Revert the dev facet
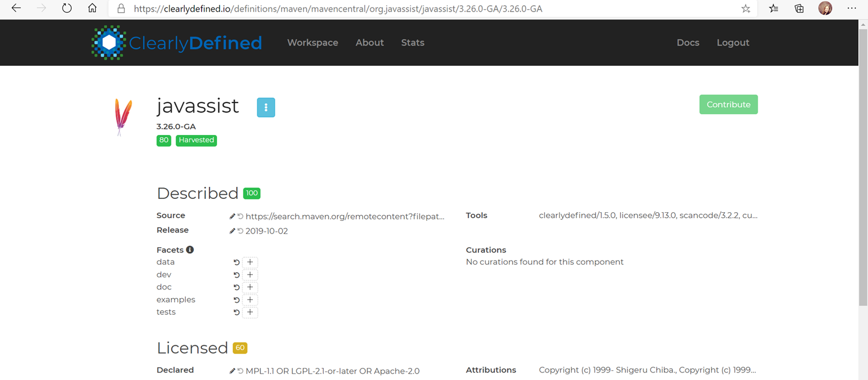 (x=237, y=275)
